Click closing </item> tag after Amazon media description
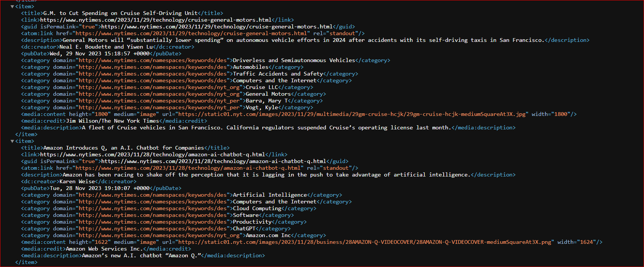 click(x=26, y=262)
